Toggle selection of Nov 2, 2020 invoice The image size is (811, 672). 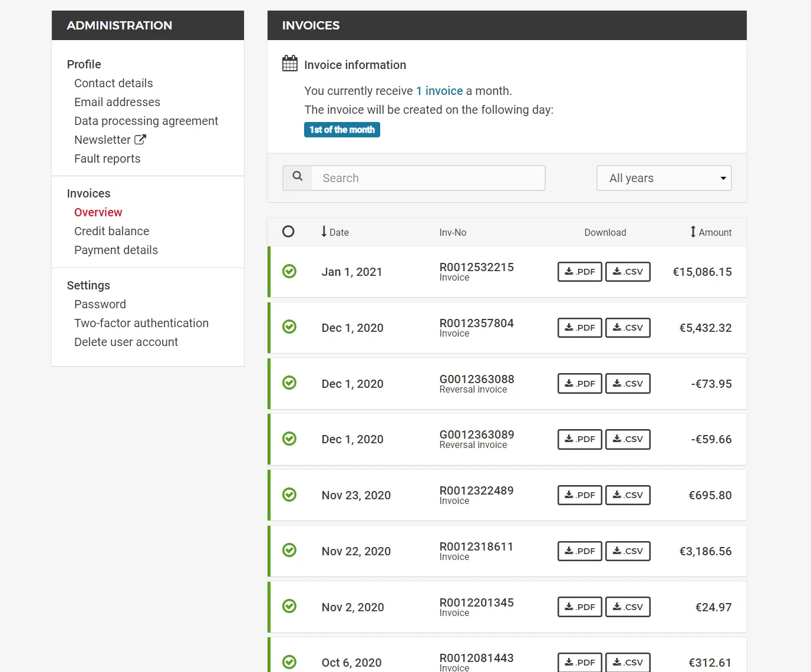click(x=289, y=606)
